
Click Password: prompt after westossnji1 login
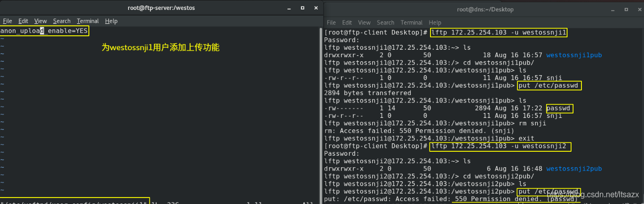tap(341, 40)
